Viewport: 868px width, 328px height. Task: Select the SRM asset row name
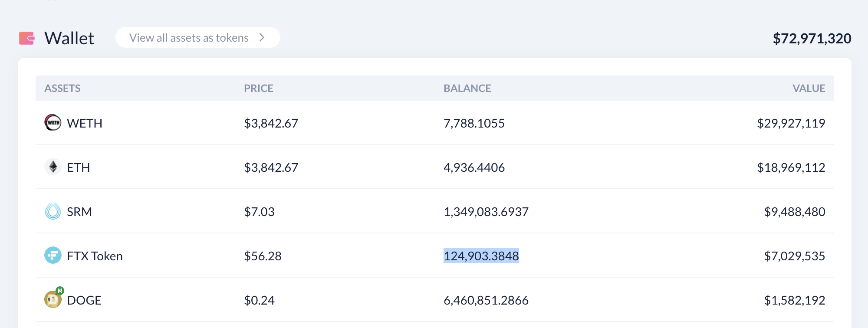(x=79, y=212)
